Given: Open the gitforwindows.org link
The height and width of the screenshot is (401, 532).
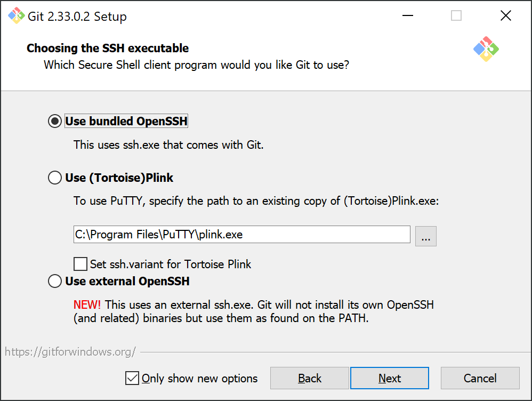Looking at the screenshot, I should pyautogui.click(x=70, y=352).
